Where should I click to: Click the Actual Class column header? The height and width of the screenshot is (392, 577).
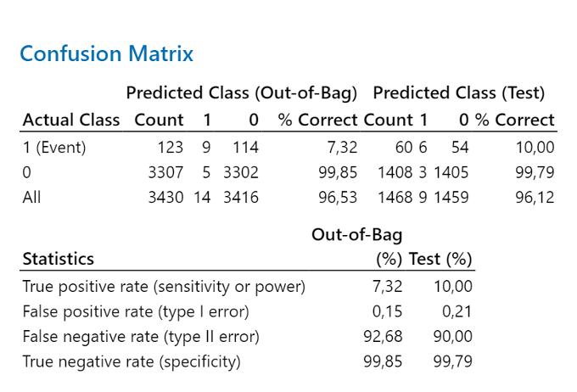point(71,120)
